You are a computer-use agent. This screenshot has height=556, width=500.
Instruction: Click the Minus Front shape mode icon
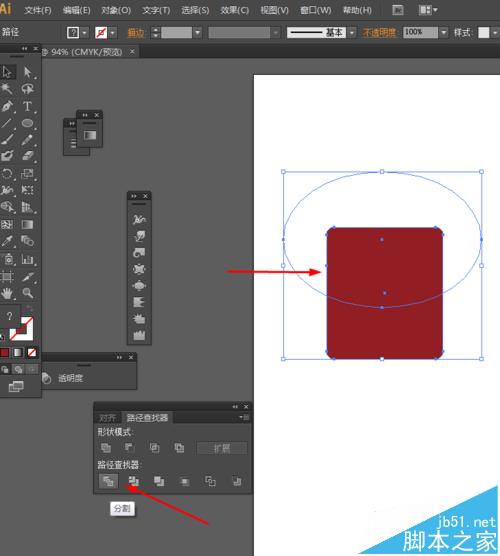(x=129, y=448)
